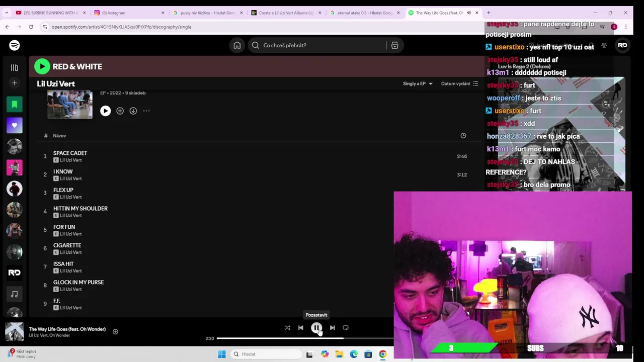644x362 pixels.
Task: Open Your Library icon in the sidebar
Action: [15, 67]
